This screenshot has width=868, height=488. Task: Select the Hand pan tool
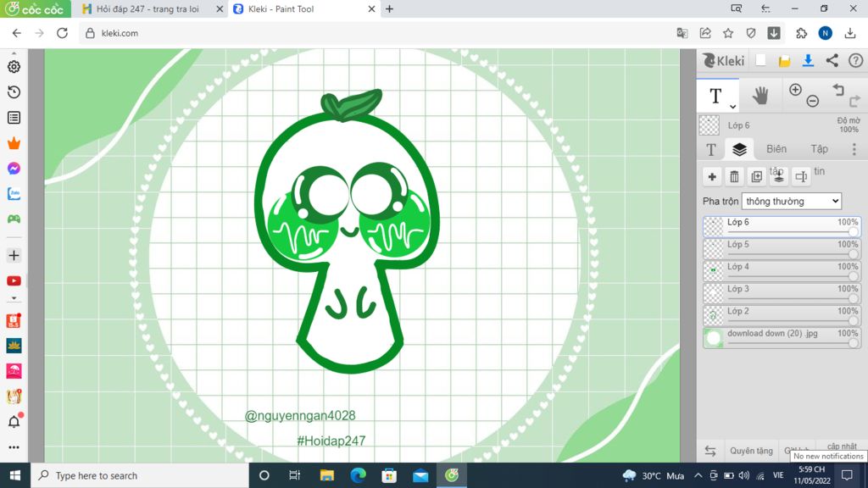[x=760, y=96]
